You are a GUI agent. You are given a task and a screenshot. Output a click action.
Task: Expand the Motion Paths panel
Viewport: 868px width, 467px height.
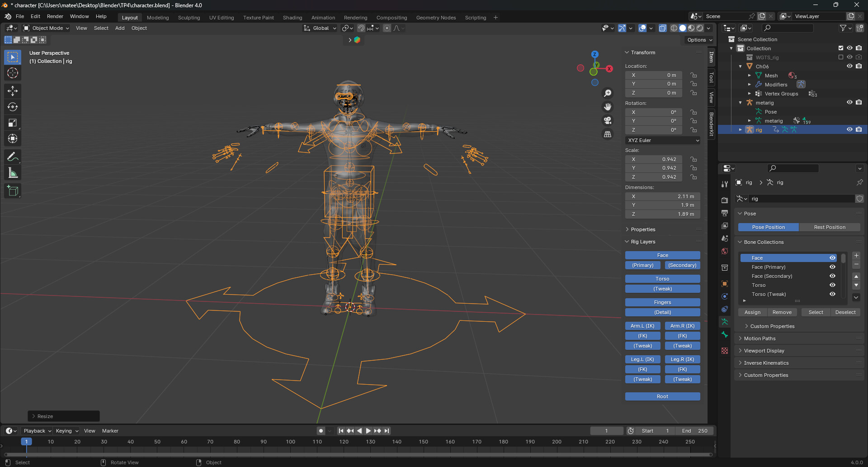point(759,338)
